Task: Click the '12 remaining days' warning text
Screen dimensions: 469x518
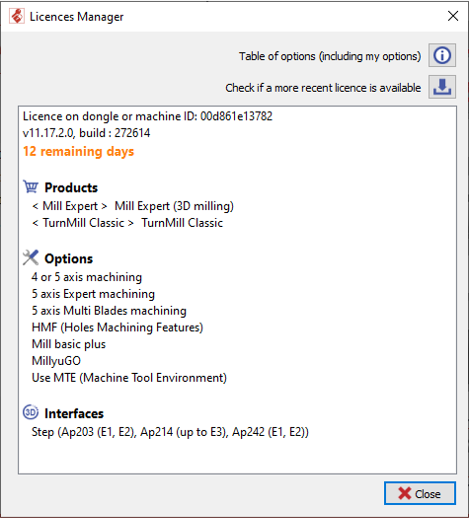Action: (x=78, y=151)
